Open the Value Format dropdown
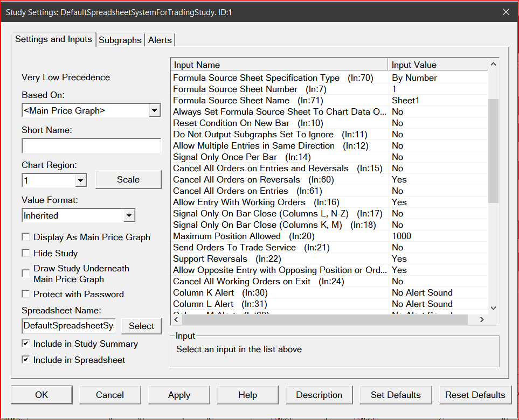The height and width of the screenshot is (420, 519). point(129,215)
